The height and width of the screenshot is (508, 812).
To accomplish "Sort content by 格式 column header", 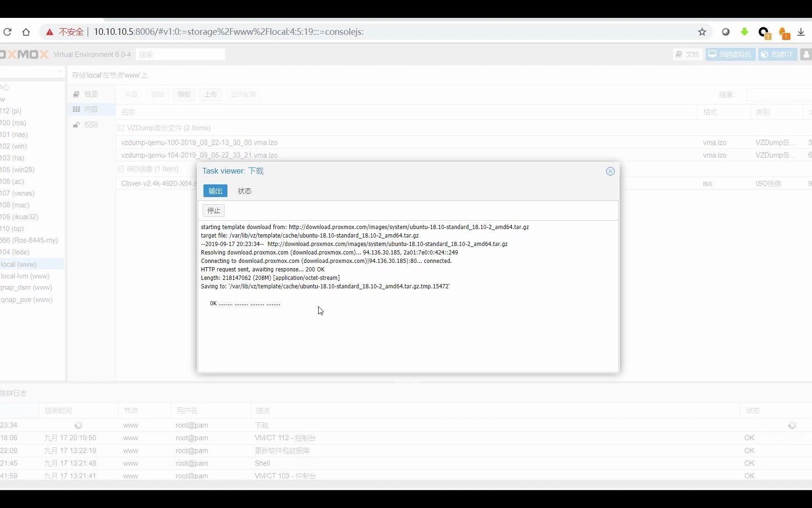I will click(x=724, y=112).
